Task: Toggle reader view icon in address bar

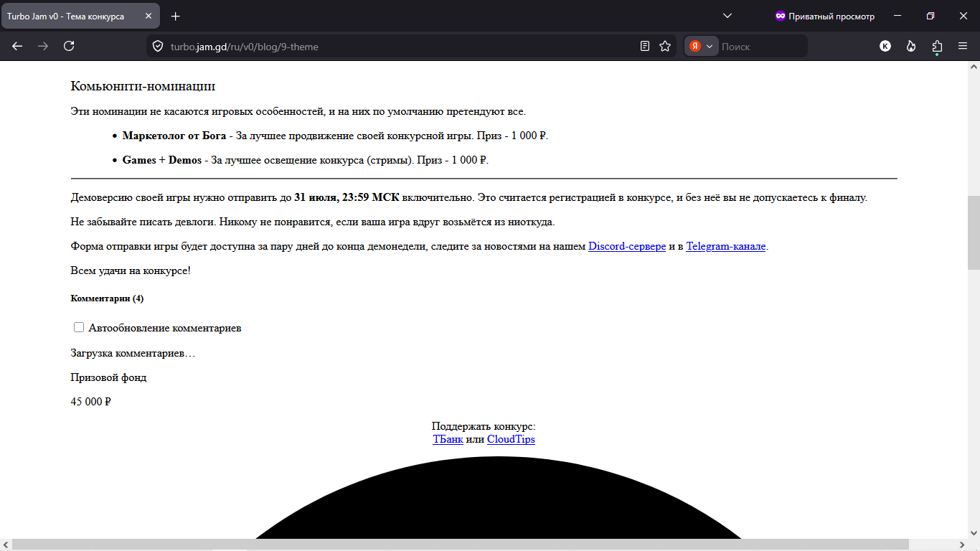Action: click(645, 46)
